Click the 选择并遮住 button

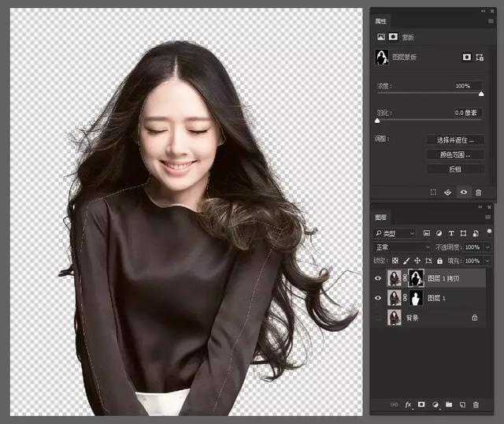pyautogui.click(x=455, y=140)
